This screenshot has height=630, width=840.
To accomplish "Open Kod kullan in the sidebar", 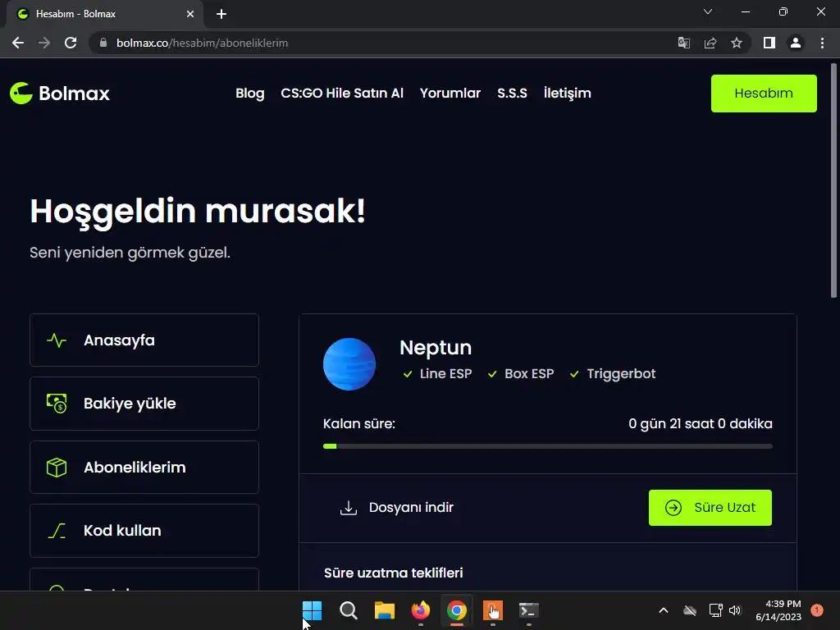I will coord(144,531).
